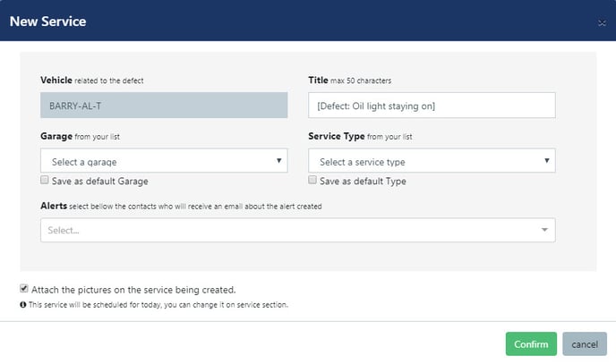Open the Select a garage dropdown
The image size is (616, 364).
(164, 160)
